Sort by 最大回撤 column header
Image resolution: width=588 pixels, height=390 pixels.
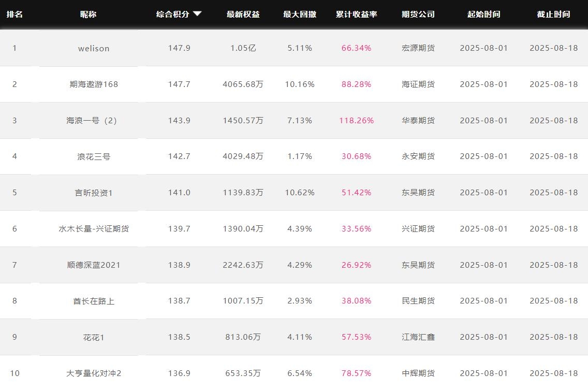(x=299, y=15)
